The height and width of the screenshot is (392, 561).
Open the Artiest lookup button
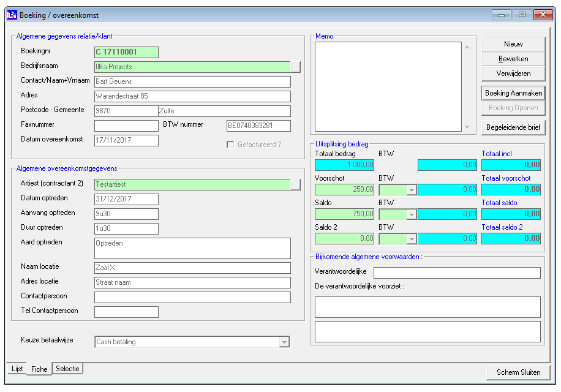pyautogui.click(x=296, y=184)
